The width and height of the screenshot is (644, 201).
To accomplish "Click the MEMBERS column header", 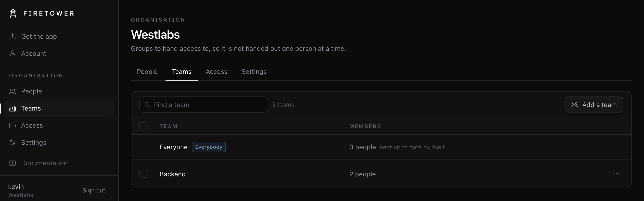I will [x=365, y=126].
